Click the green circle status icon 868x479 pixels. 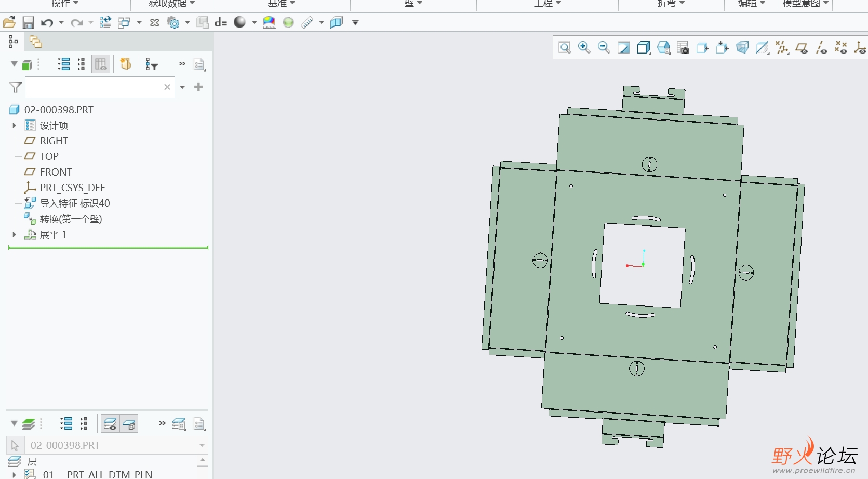(288, 22)
